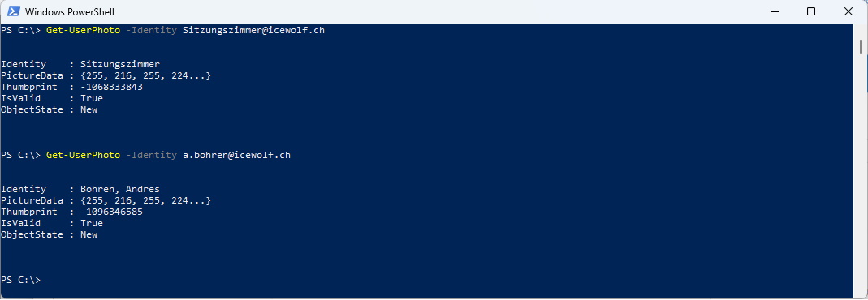Click the second Get-UserPhoto command
This screenshot has width=868, height=300.
pos(83,155)
